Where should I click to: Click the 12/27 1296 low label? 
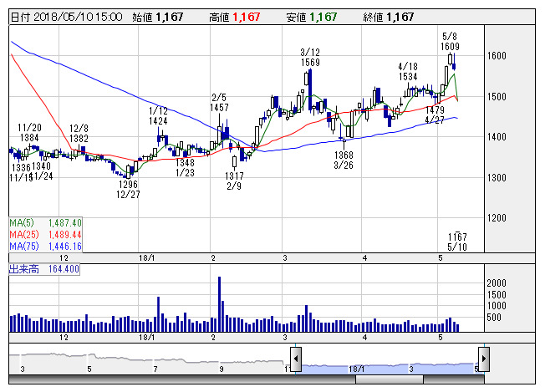(x=128, y=189)
